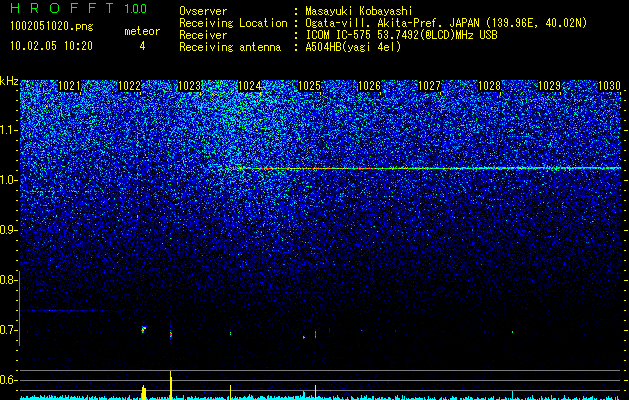
Task: Click the 1029 time marker
Action: click(549, 86)
